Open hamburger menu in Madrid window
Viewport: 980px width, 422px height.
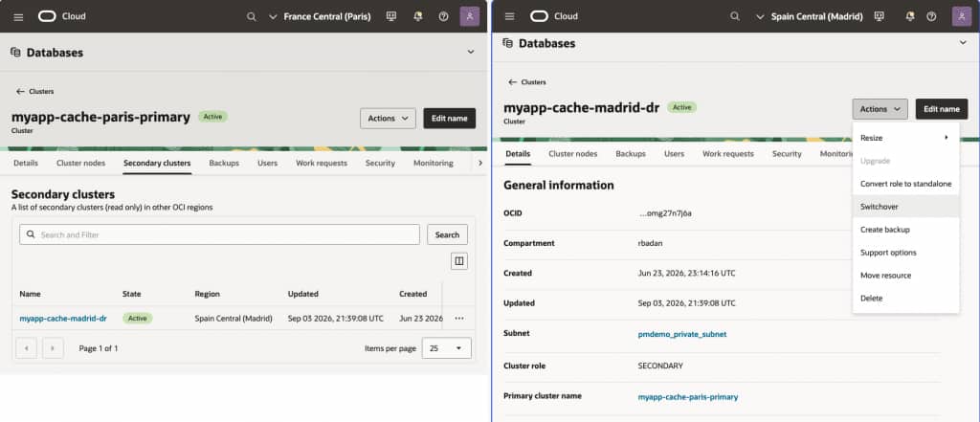tap(509, 17)
